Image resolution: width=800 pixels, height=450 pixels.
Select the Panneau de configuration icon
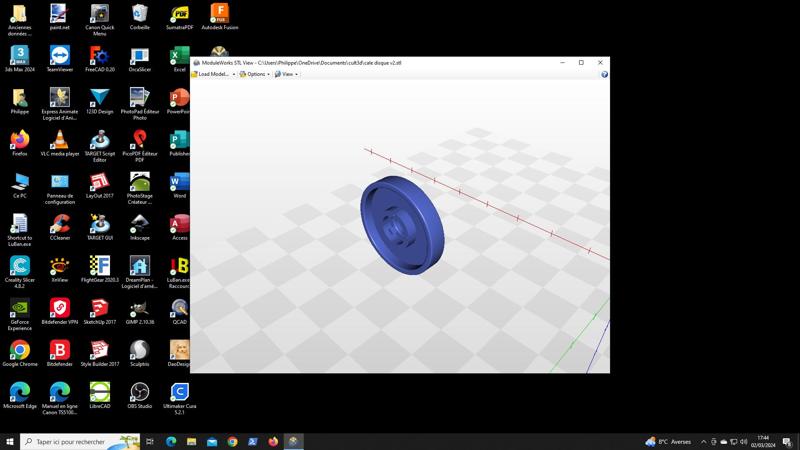(60, 188)
